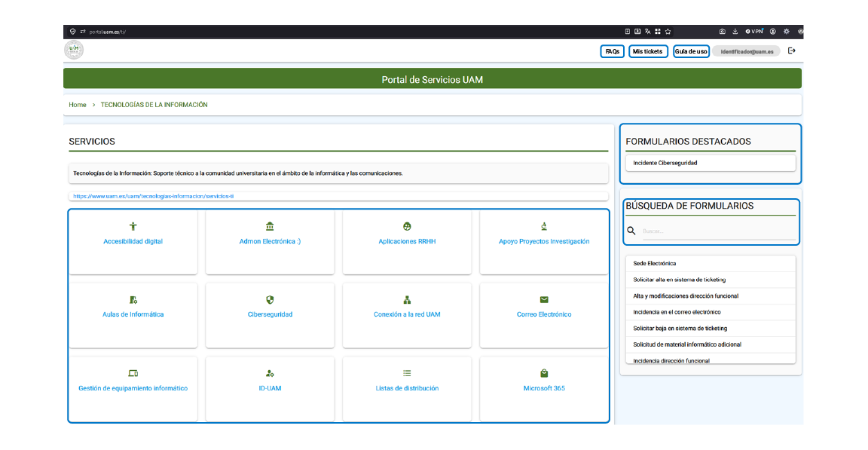Click the Gestión de equipamiento informático devices icon
The image size is (868, 450).
coord(133,374)
